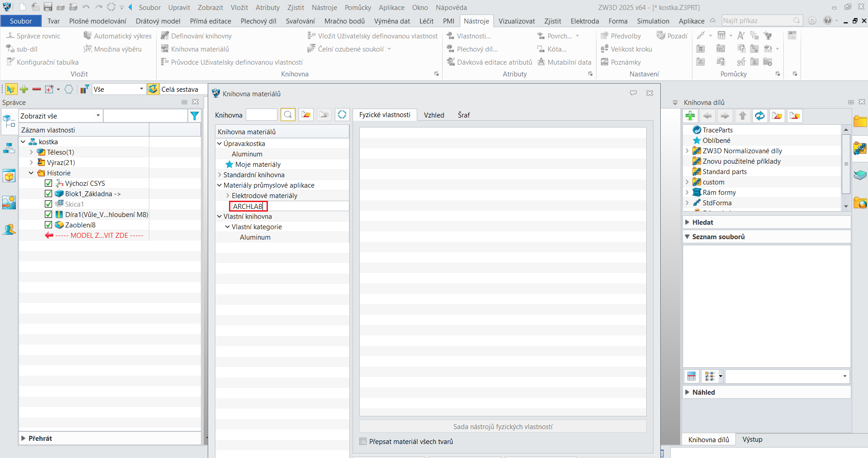
Task: Click the filter funnel icon in Správce
Action: (x=195, y=116)
